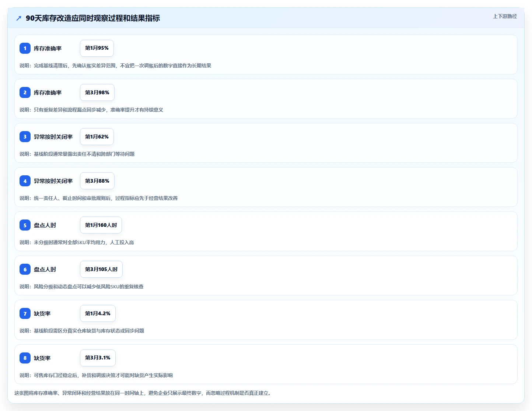Click the 第1月4.2% value chip
This screenshot has width=532, height=411.
[x=98, y=313]
